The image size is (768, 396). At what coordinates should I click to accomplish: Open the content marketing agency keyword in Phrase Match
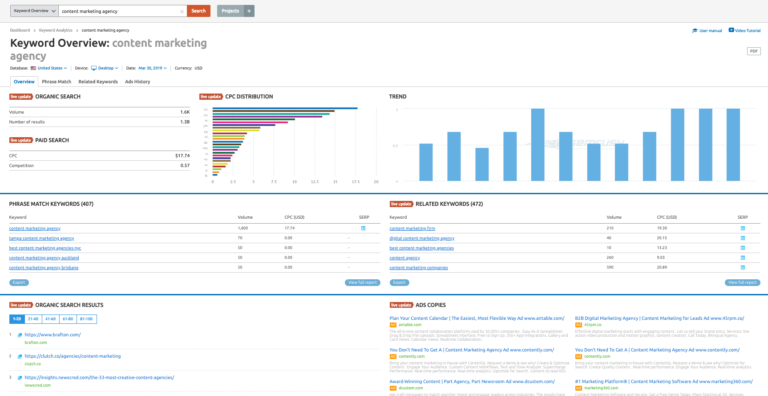click(34, 228)
